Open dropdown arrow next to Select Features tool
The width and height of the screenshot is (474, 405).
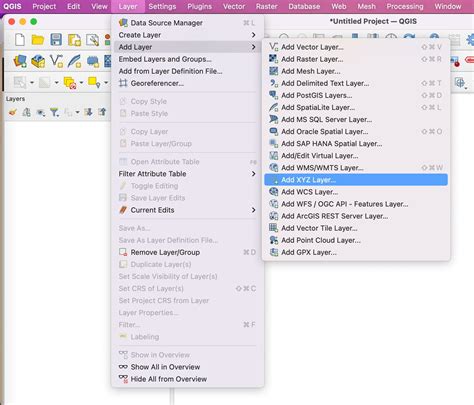pos(32,82)
